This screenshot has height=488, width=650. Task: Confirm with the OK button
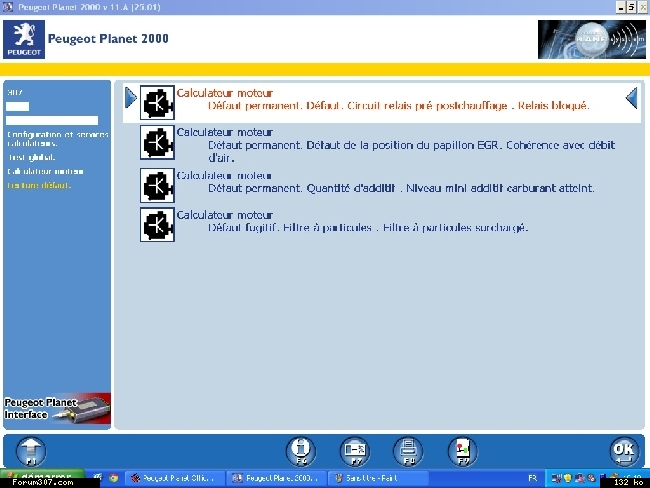pyautogui.click(x=624, y=452)
